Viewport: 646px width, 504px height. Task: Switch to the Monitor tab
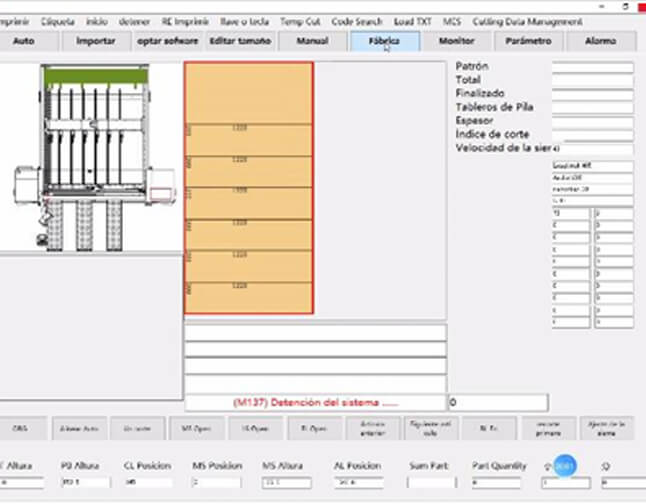[x=456, y=41]
